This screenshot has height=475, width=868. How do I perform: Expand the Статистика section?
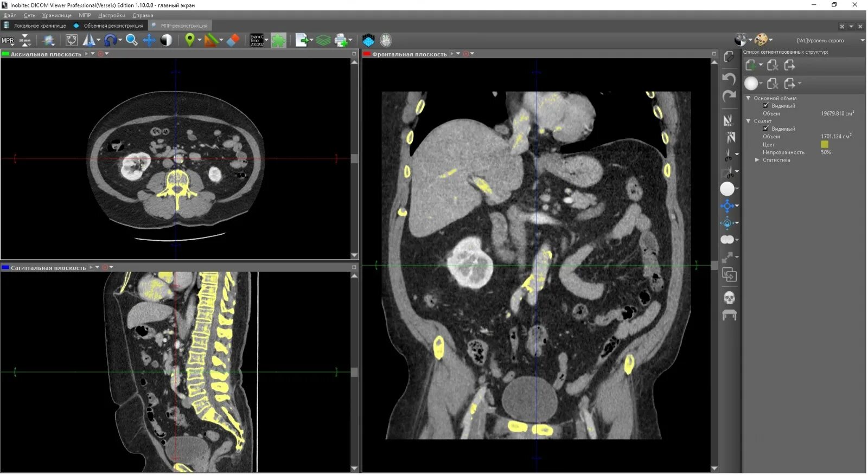[x=757, y=160]
